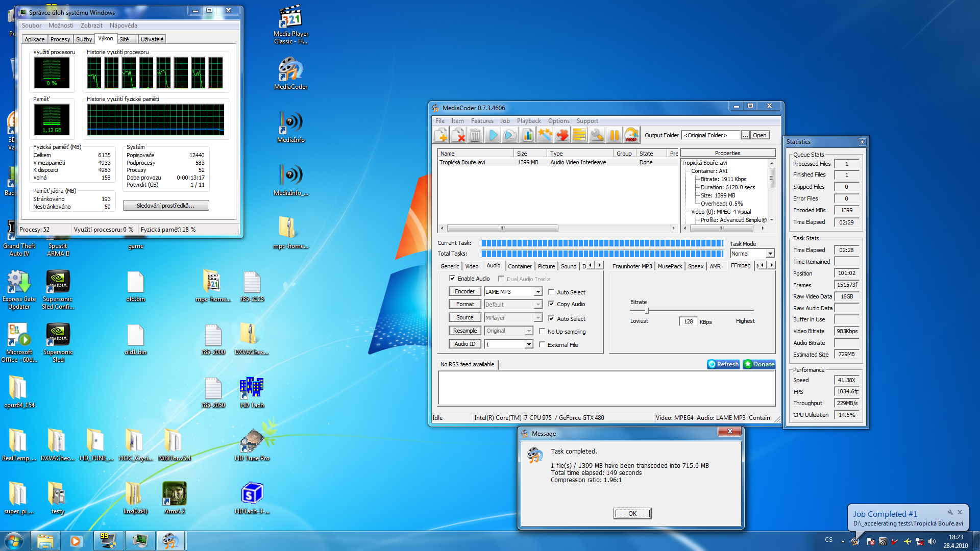Toggle Auto Select next to the Source dropdown

[x=551, y=318]
